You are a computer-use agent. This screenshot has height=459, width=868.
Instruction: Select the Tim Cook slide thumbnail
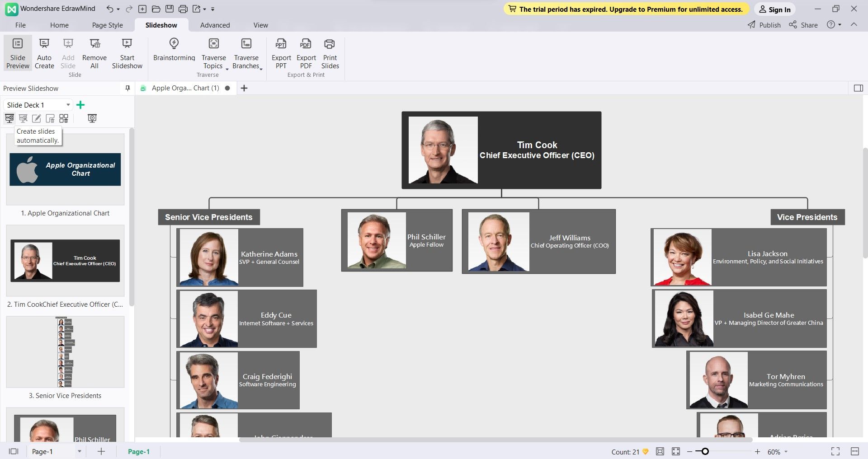click(65, 261)
